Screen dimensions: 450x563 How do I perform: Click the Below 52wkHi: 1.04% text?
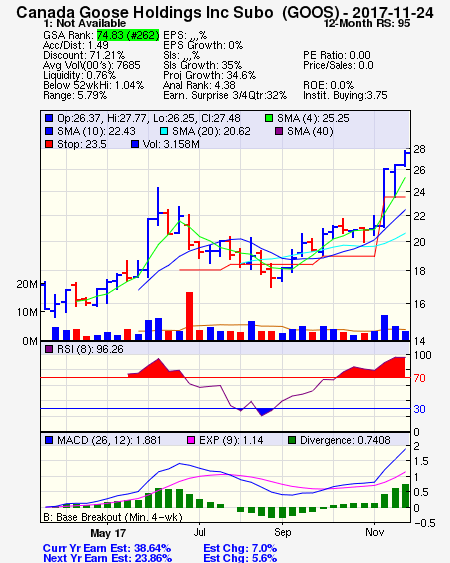coord(93,85)
